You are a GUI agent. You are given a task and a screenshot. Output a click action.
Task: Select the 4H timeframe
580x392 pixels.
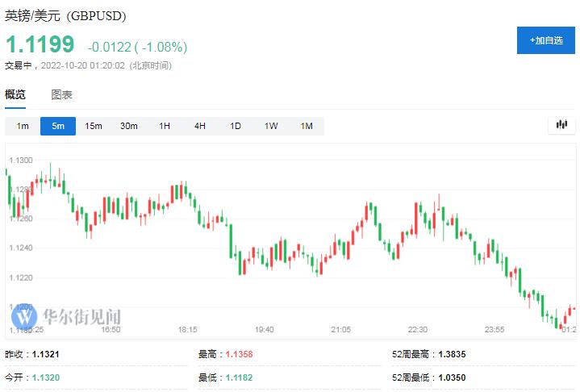point(200,126)
